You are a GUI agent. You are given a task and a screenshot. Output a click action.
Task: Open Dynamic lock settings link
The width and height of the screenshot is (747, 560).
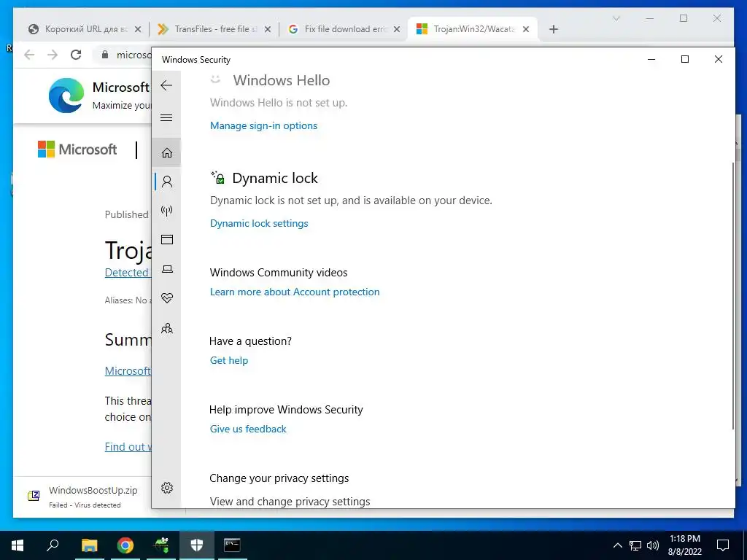click(259, 223)
